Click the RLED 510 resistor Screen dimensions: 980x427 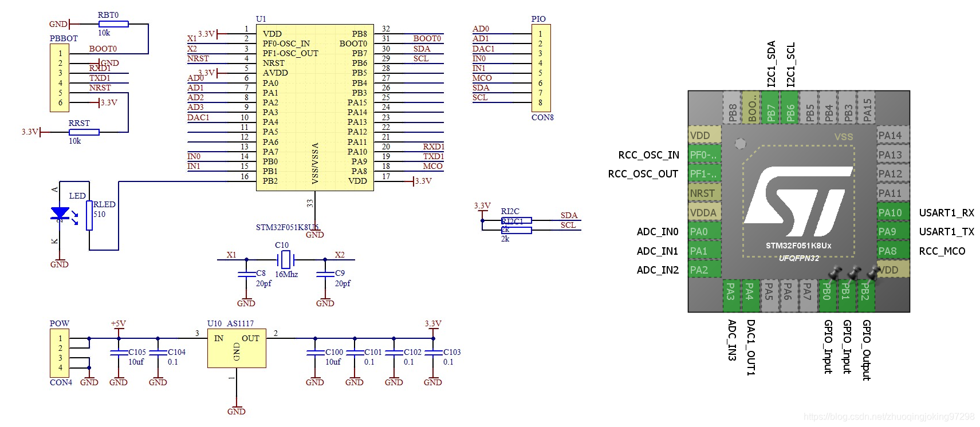[x=89, y=215]
